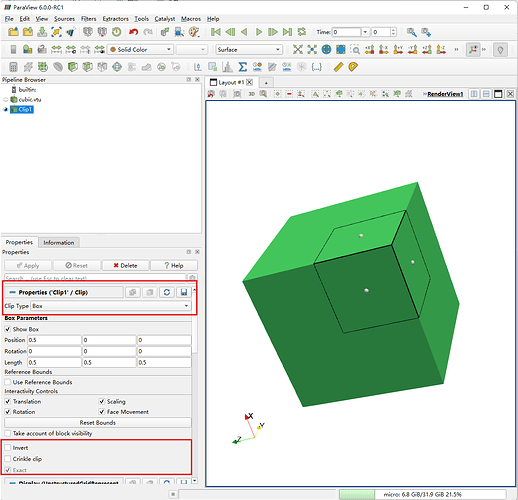The width and height of the screenshot is (518, 500).
Task: Open the Clip Type Box dropdown
Action: (111, 306)
